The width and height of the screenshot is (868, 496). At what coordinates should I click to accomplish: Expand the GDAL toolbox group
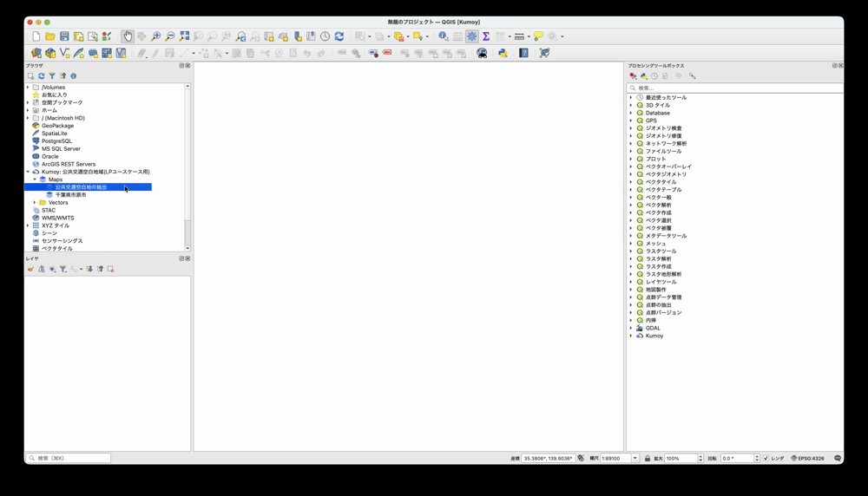click(630, 328)
